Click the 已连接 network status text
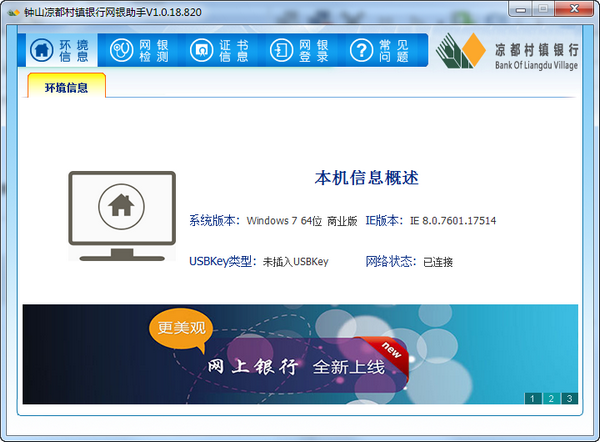Viewport: 600px width, 442px height. [x=437, y=262]
